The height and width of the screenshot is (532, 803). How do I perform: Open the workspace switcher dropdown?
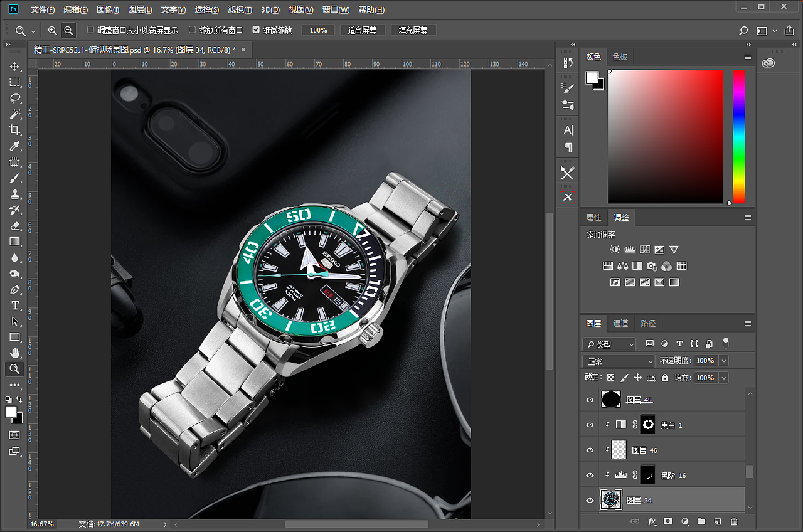coord(767,30)
